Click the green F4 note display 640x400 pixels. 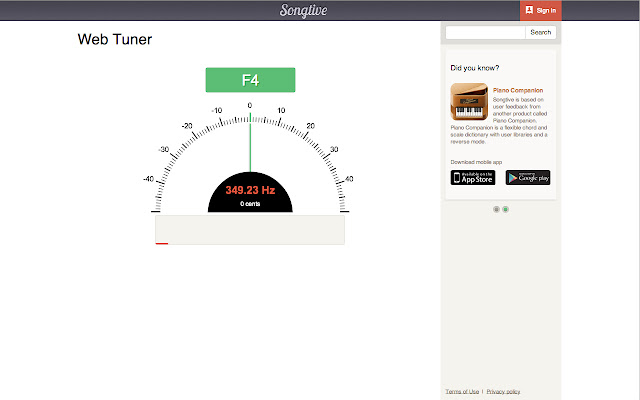pos(250,80)
